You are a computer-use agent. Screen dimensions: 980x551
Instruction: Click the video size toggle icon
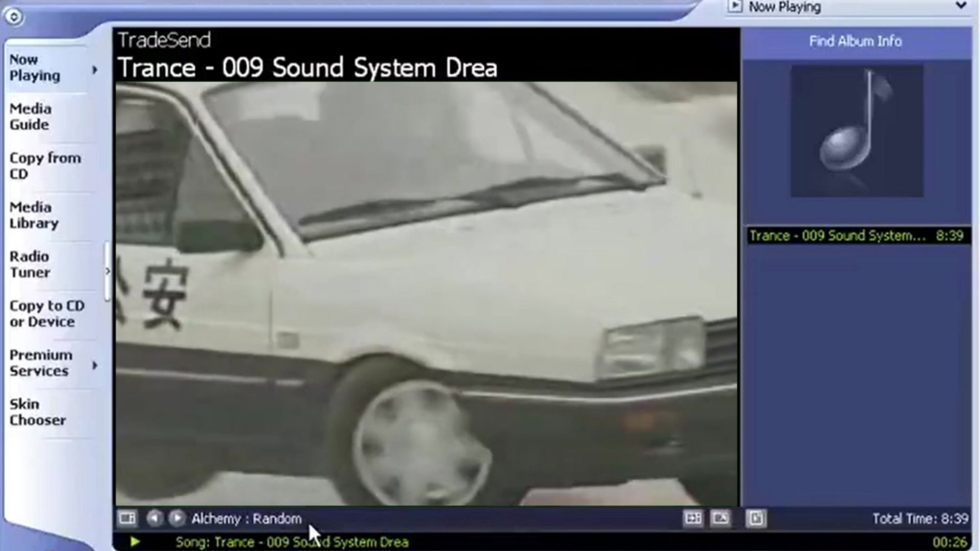693,518
